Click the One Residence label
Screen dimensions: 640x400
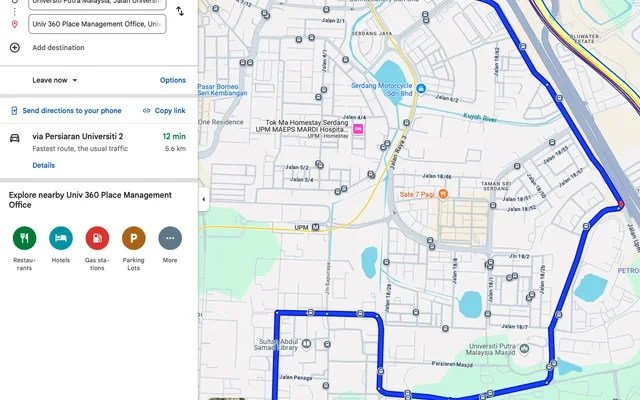[220, 122]
